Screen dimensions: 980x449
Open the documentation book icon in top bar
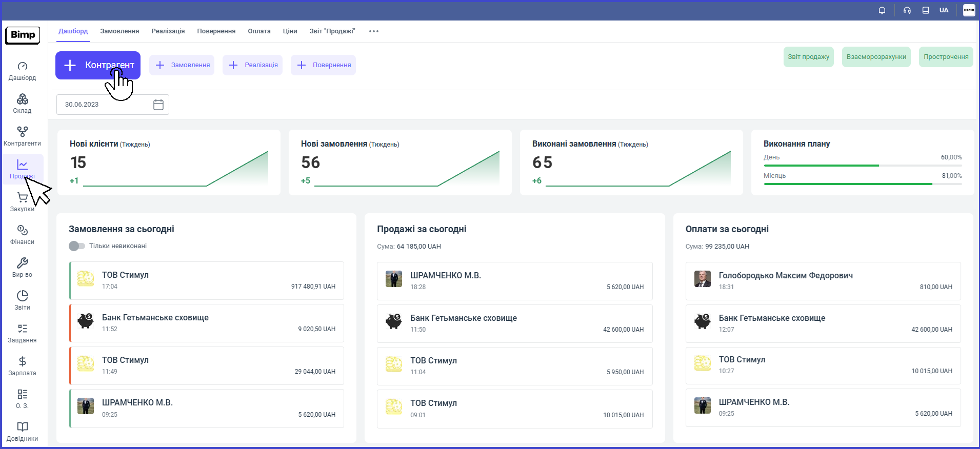pos(926,10)
